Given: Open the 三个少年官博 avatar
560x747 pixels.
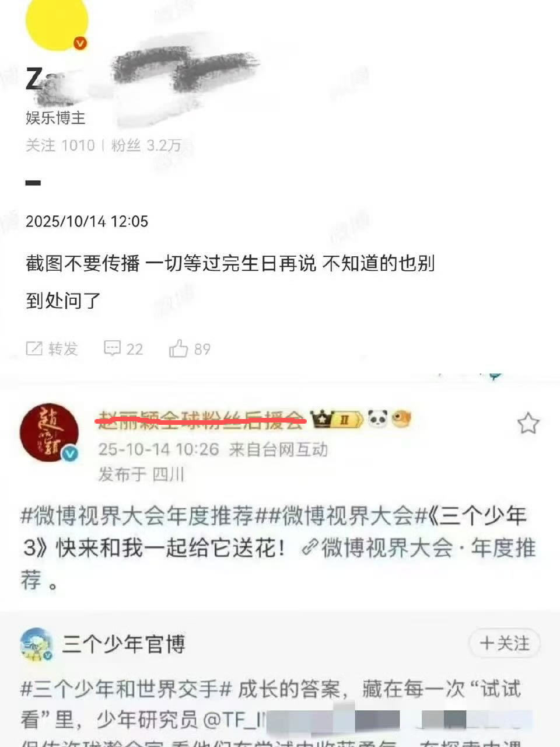Looking at the screenshot, I should pyautogui.click(x=37, y=645).
